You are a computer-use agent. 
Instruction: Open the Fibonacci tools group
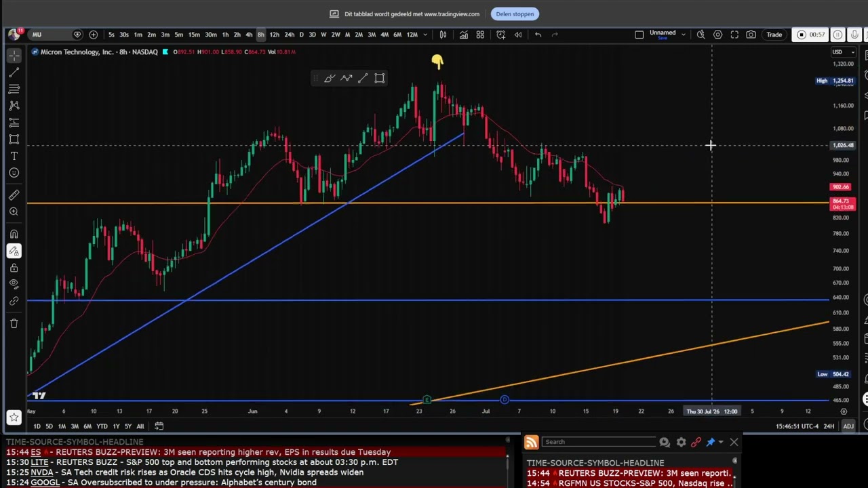click(x=14, y=89)
